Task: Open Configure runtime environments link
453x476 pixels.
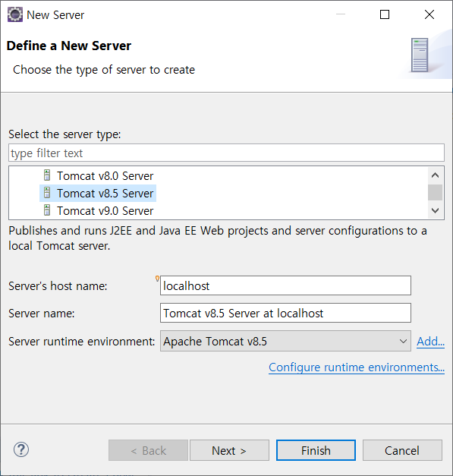Action: click(x=357, y=367)
